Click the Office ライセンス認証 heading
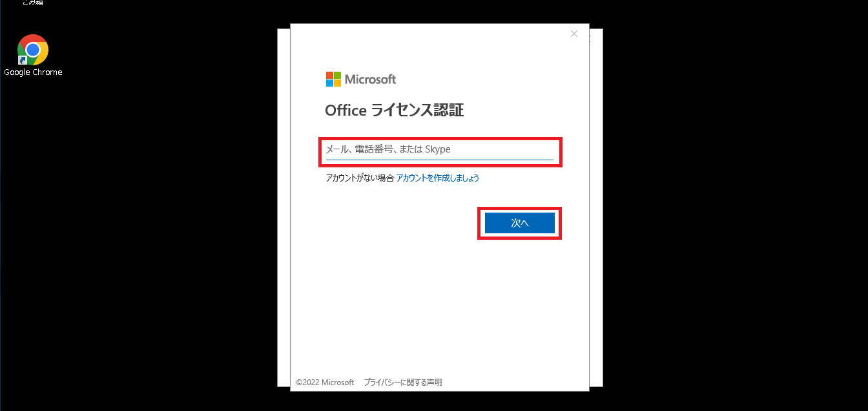Screen dimensions: 868x411 click(395, 111)
